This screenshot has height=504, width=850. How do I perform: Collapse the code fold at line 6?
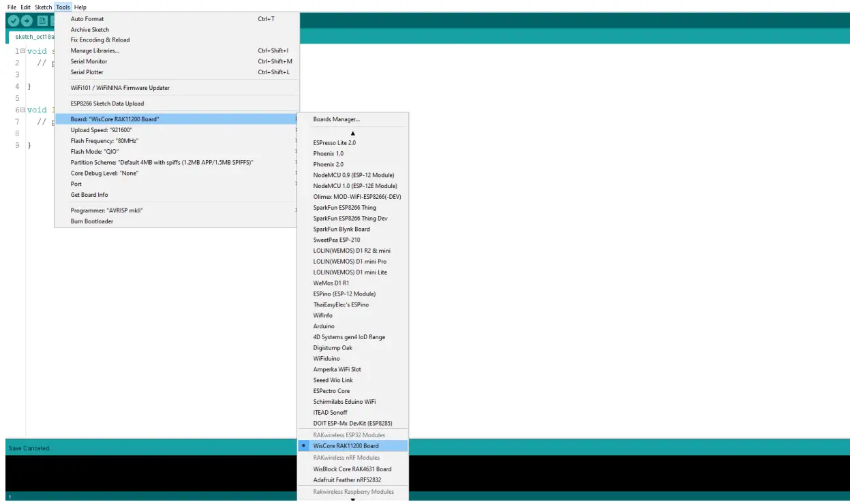23,110
